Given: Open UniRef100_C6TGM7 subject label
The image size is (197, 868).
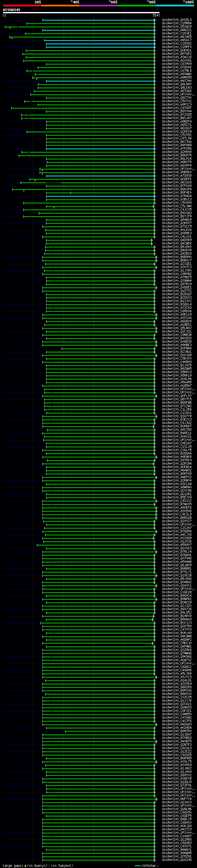Looking at the screenshot, I should pos(177,108).
